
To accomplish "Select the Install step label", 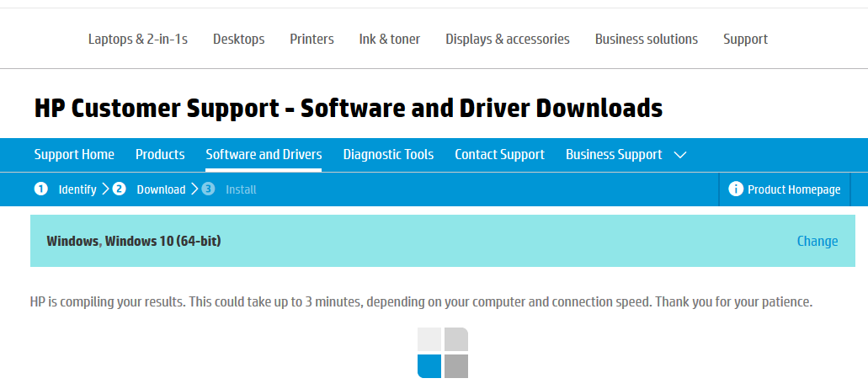I will [x=241, y=189].
